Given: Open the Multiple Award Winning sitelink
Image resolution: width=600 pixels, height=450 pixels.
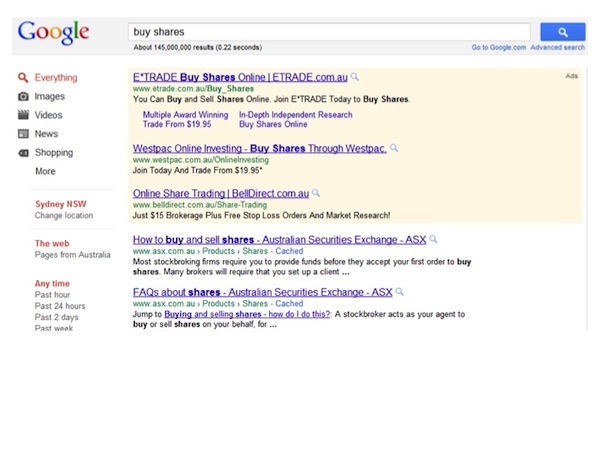Looking at the screenshot, I should pyautogui.click(x=185, y=115).
